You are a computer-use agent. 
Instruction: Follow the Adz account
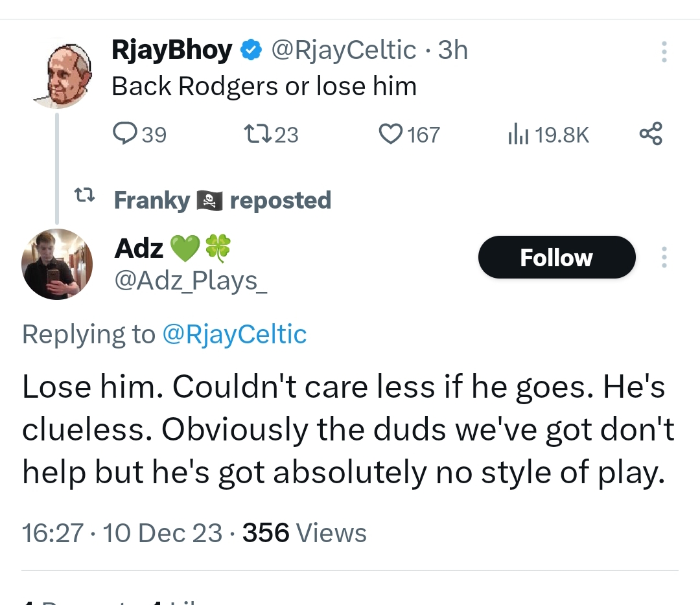[556, 258]
